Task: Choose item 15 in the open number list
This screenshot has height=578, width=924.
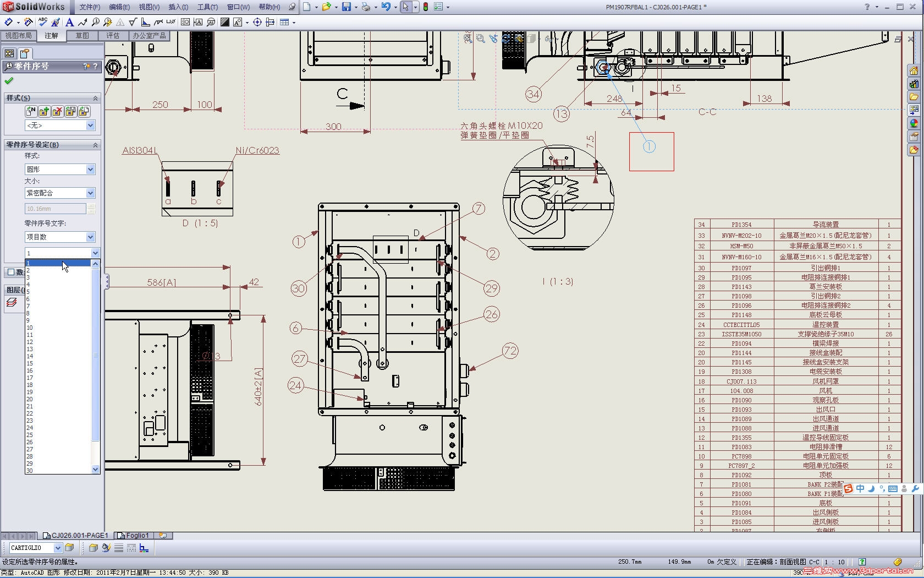Action: coord(30,363)
